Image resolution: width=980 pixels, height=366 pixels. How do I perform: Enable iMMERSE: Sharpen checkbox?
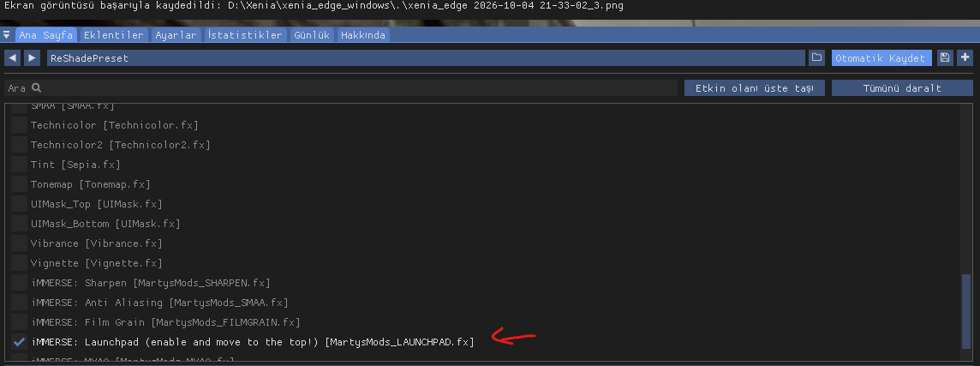pos(20,283)
